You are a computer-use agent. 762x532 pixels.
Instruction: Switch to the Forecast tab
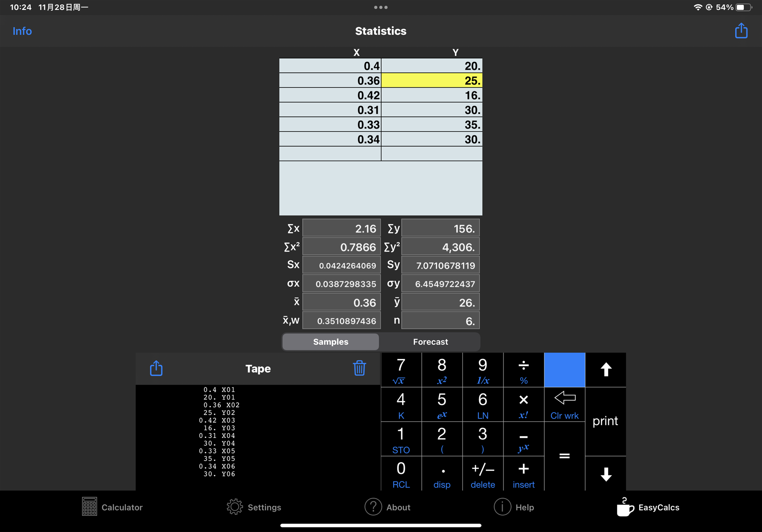coord(430,342)
